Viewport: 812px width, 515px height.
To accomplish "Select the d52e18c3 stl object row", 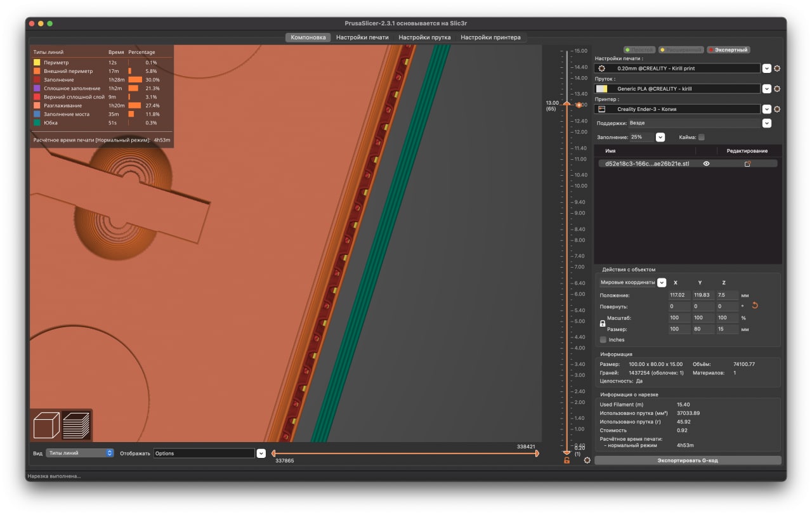I will (x=688, y=164).
